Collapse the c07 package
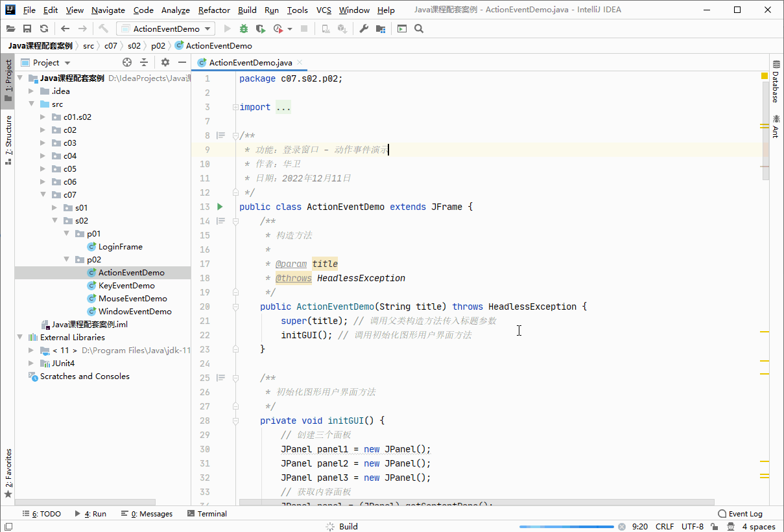Image resolution: width=784 pixels, height=532 pixels. coord(43,194)
